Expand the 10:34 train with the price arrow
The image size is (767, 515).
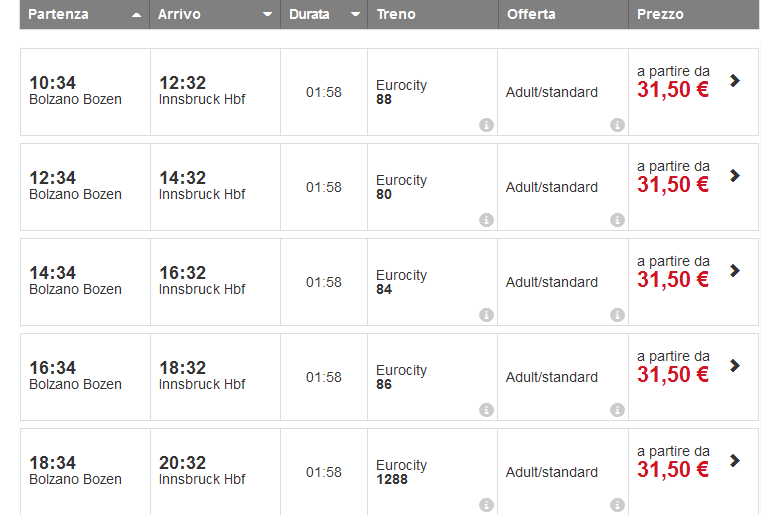point(735,80)
